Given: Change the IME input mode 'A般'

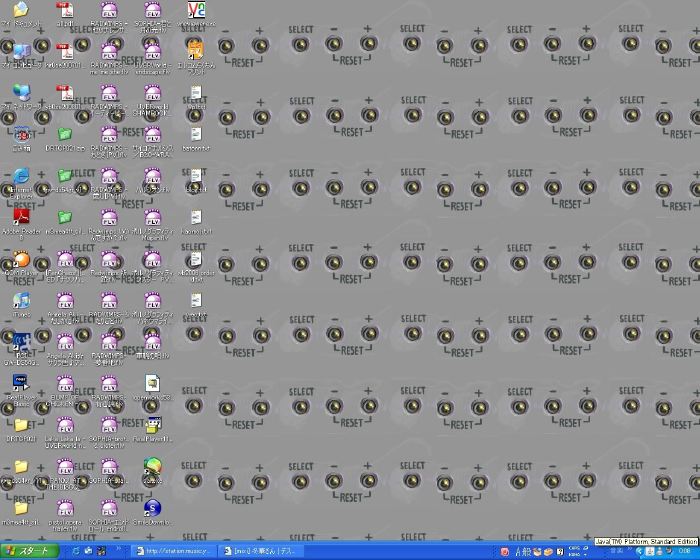Looking at the screenshot, I should point(523,552).
